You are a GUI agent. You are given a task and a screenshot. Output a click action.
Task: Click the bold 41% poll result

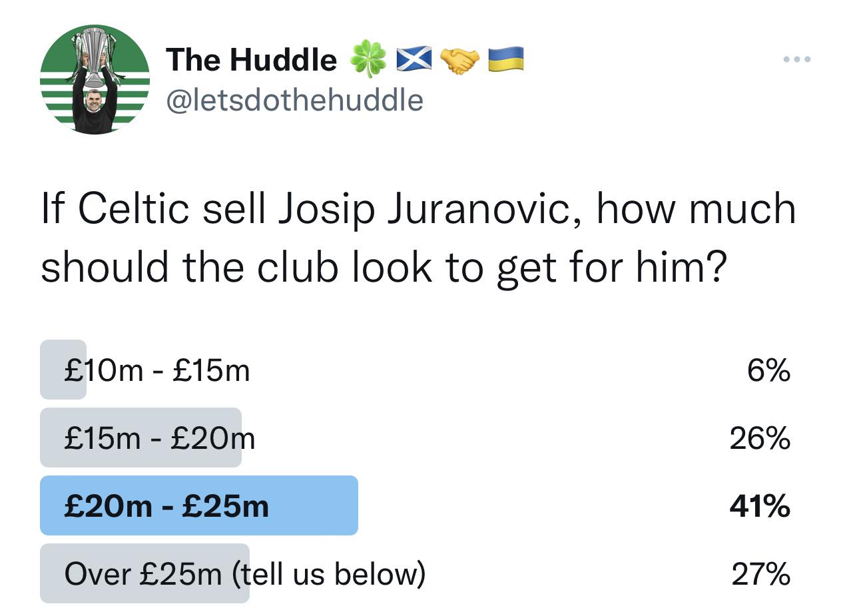[x=760, y=506]
